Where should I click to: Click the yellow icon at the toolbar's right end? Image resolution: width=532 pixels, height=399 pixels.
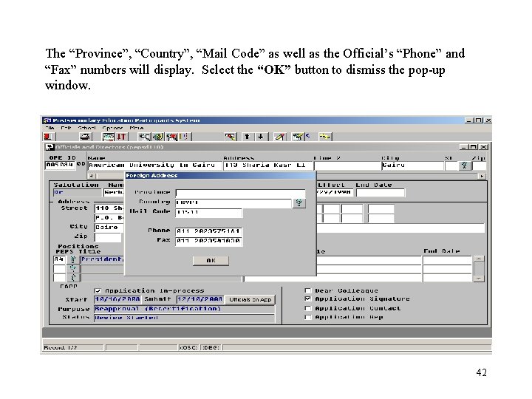(324, 137)
